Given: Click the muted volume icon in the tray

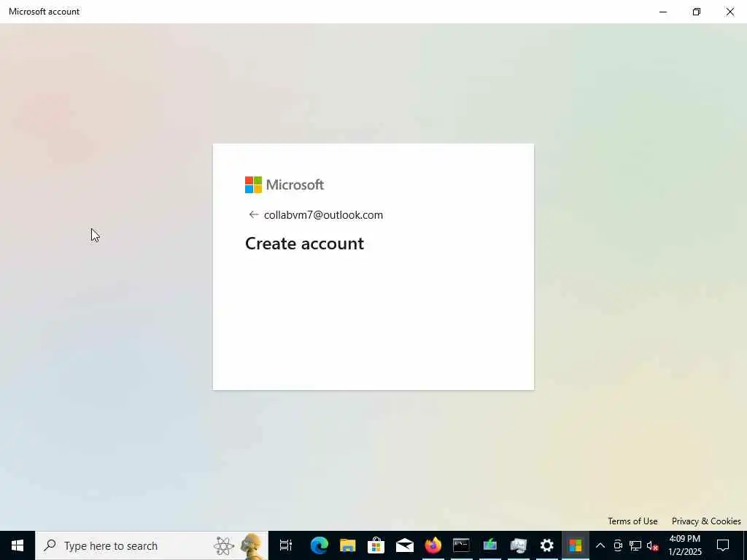Looking at the screenshot, I should [652, 545].
